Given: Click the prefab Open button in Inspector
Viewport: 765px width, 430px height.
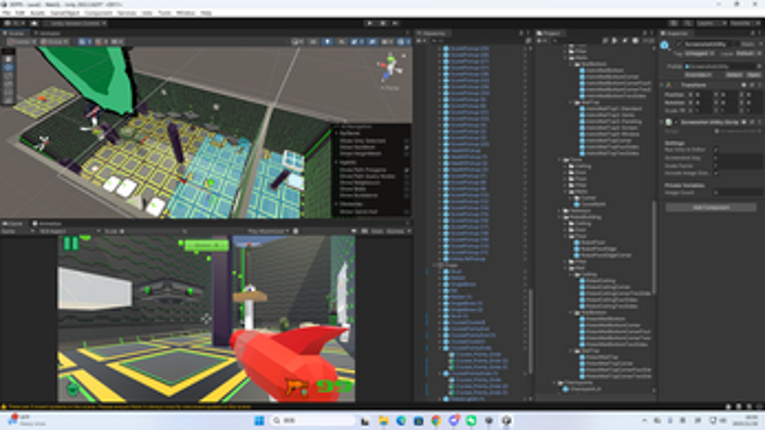Looking at the screenshot, I should (753, 75).
